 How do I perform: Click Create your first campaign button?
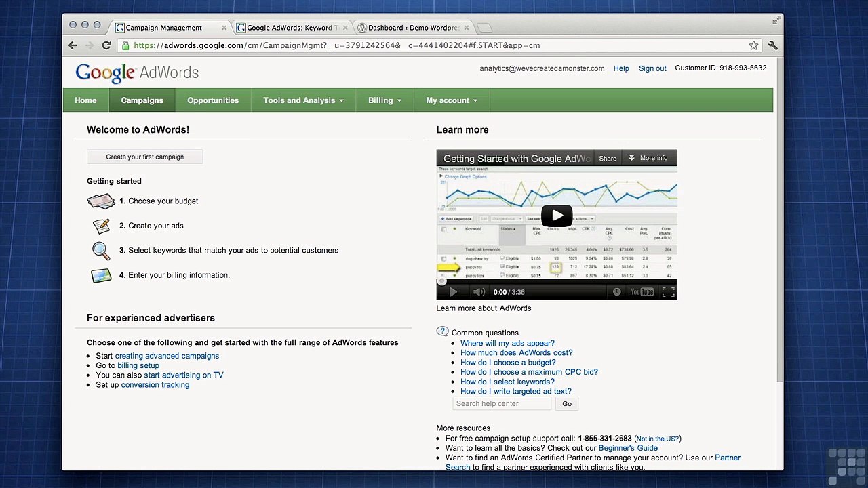(x=144, y=157)
